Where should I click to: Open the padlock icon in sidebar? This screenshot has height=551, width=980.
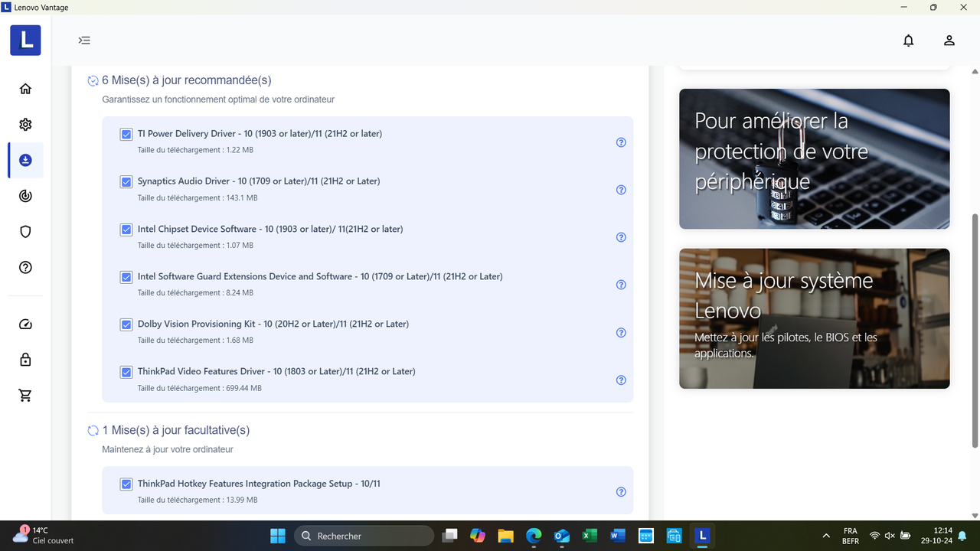point(25,360)
